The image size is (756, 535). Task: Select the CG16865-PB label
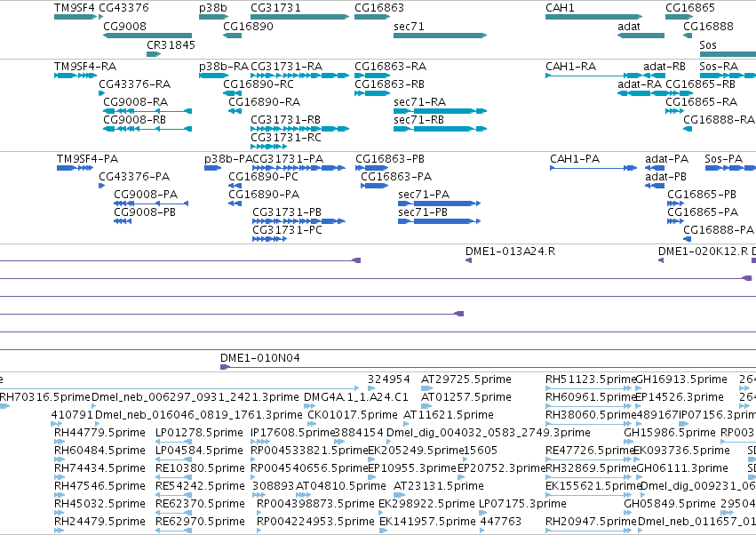point(702,195)
